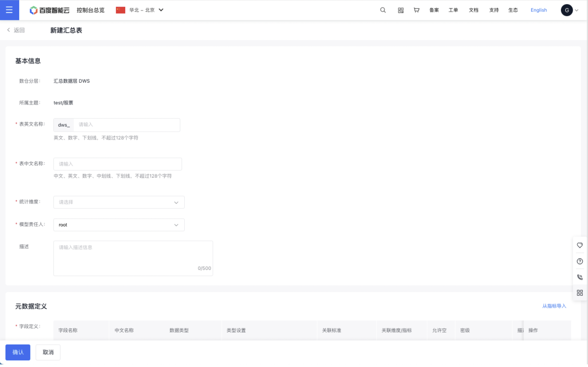Expand the user account chevron

pos(577,10)
